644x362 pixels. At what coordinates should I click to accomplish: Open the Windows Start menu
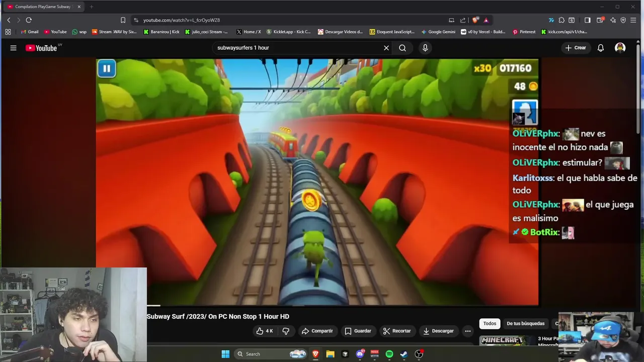[x=225, y=354]
